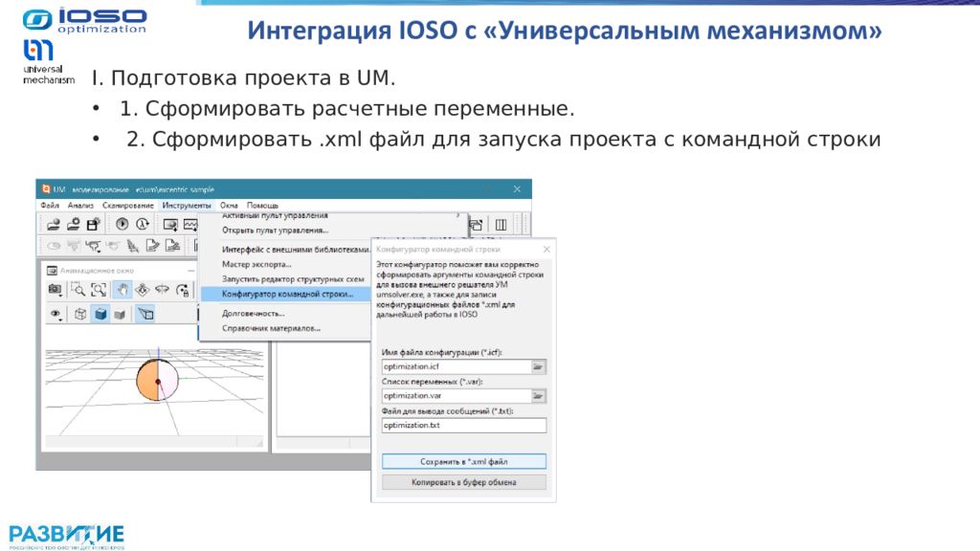Select the rotate view arrows icon
980x551 pixels.
pyautogui.click(x=163, y=289)
